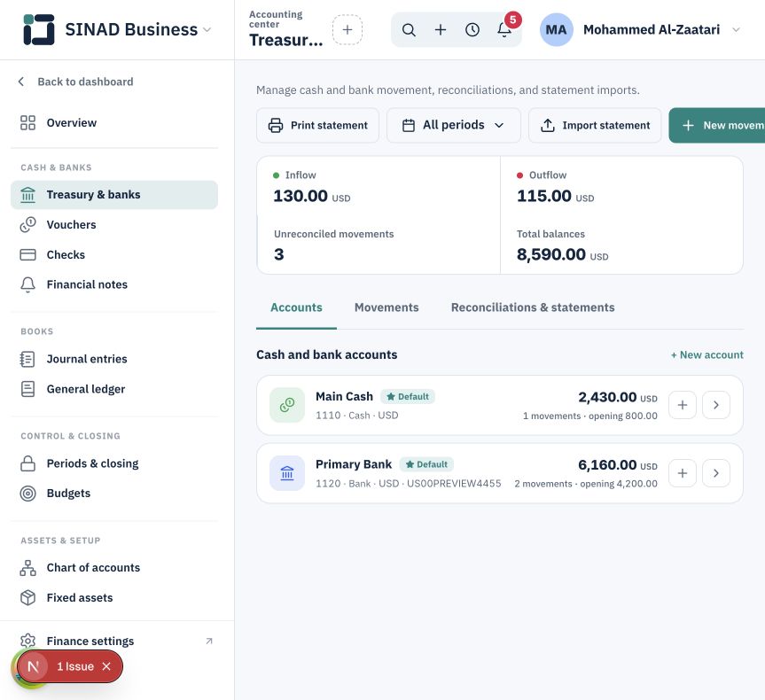
Task: Open Primary Bank account details chevron
Action: pyautogui.click(x=716, y=473)
